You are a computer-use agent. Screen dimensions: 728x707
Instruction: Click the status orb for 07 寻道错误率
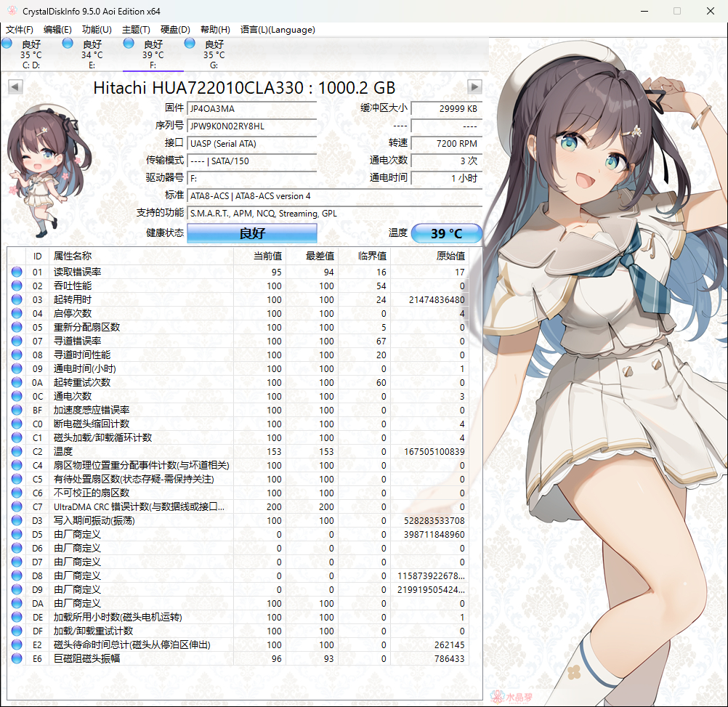click(17, 342)
